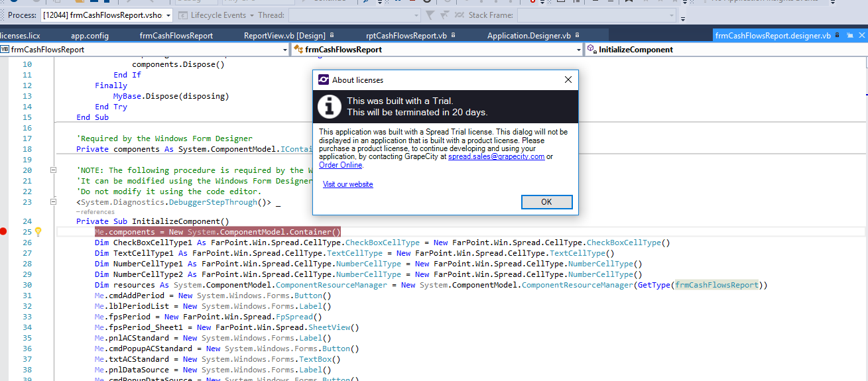Click the 'Dim CheckBoxCellType1' code line
The width and height of the screenshot is (868, 381).
(383, 243)
